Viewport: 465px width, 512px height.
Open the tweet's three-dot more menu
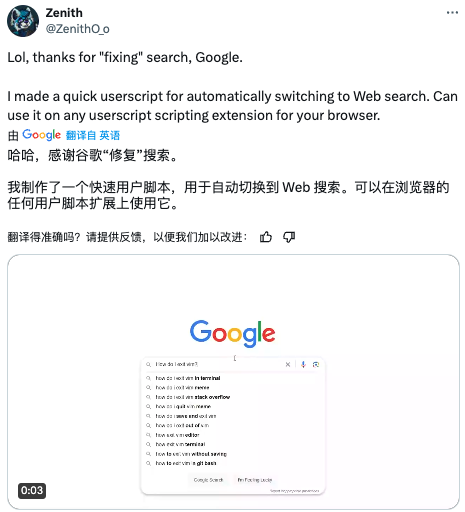click(452, 13)
